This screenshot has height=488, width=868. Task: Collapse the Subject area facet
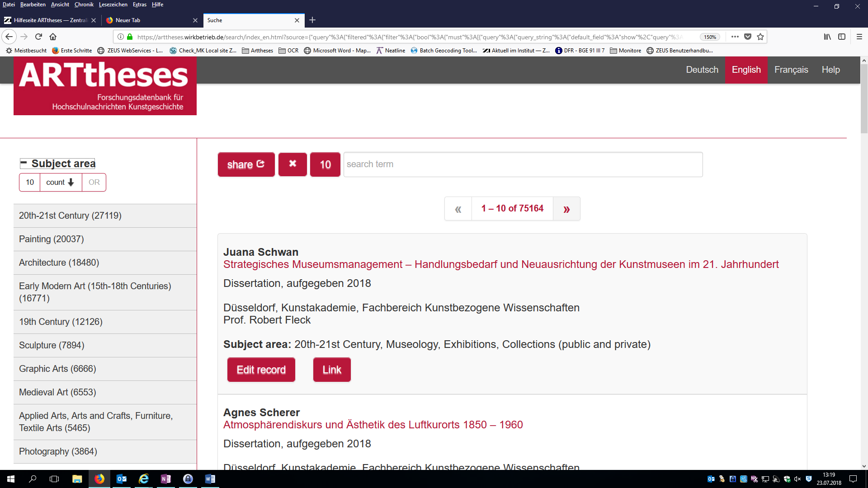point(24,163)
